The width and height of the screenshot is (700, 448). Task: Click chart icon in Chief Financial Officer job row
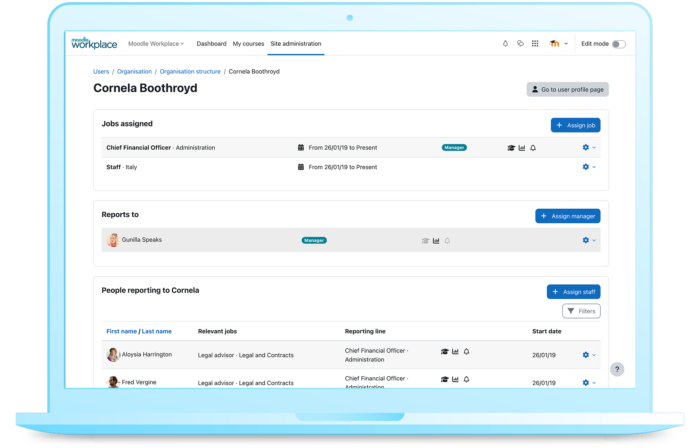[x=522, y=148]
